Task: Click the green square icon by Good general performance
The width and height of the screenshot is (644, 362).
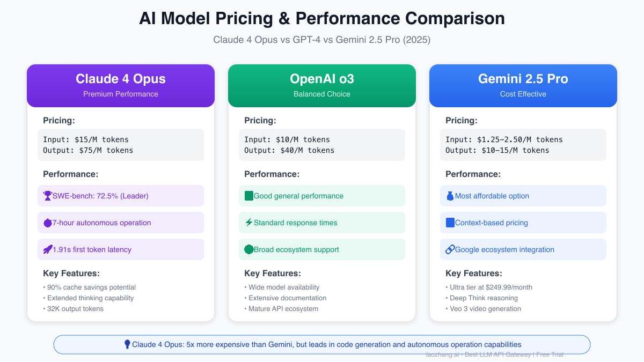Action: pos(249,196)
